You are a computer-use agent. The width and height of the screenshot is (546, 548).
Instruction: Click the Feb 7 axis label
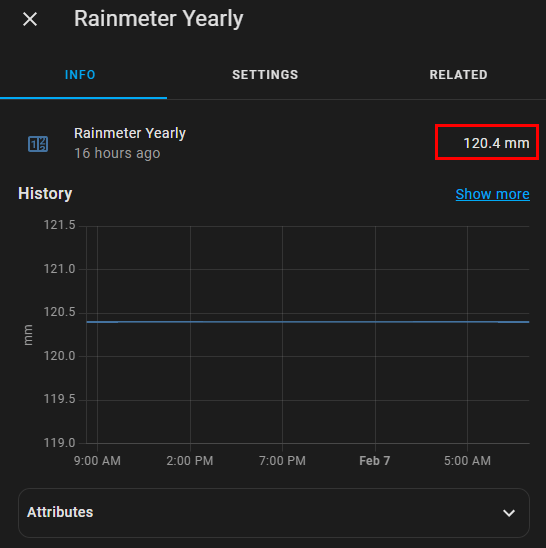click(x=375, y=461)
